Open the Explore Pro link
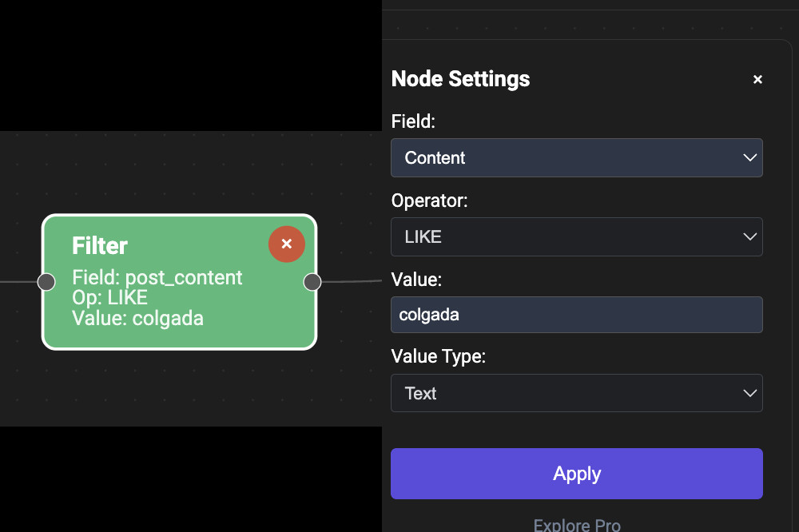 577,525
